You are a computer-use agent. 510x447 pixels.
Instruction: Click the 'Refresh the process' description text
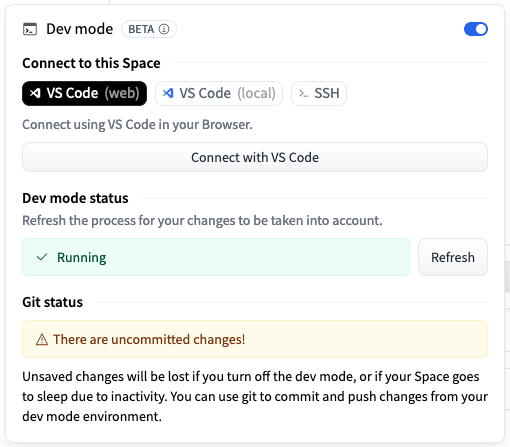[x=202, y=221]
